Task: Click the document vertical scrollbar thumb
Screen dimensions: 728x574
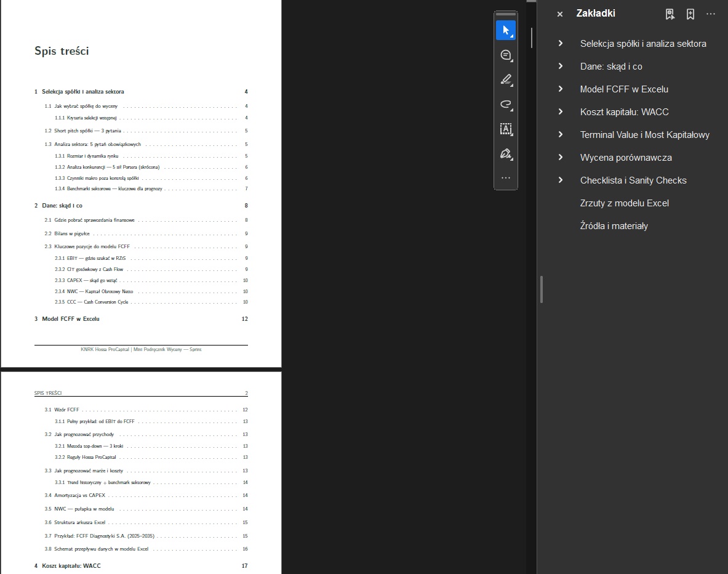Action: (532, 38)
